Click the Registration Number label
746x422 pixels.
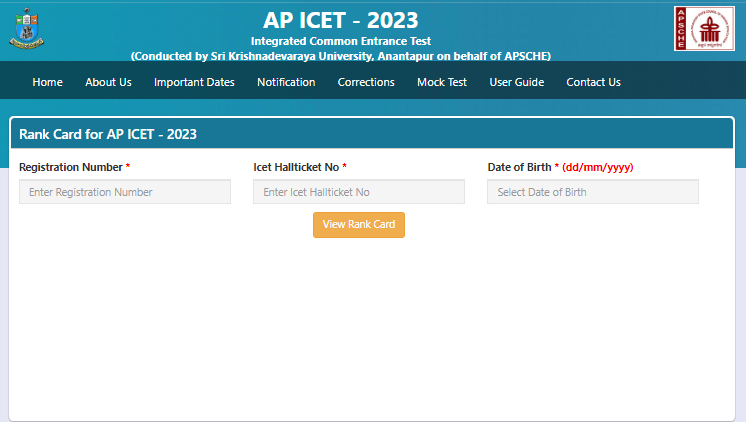click(x=71, y=167)
